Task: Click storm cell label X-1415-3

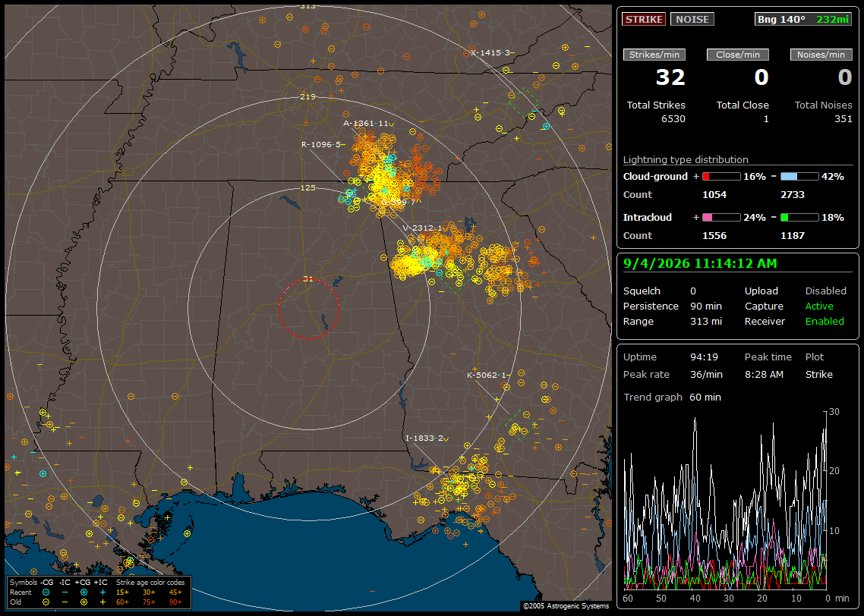Action: pyautogui.click(x=492, y=53)
